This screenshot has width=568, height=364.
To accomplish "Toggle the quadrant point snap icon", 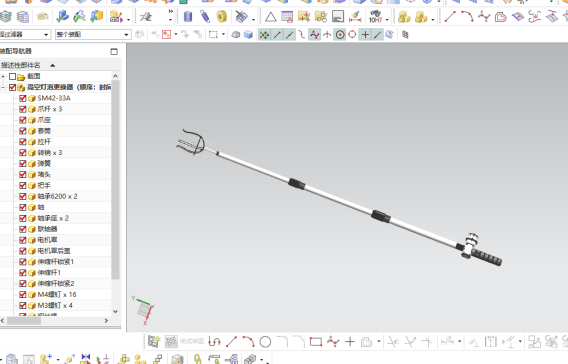I will (x=352, y=35).
